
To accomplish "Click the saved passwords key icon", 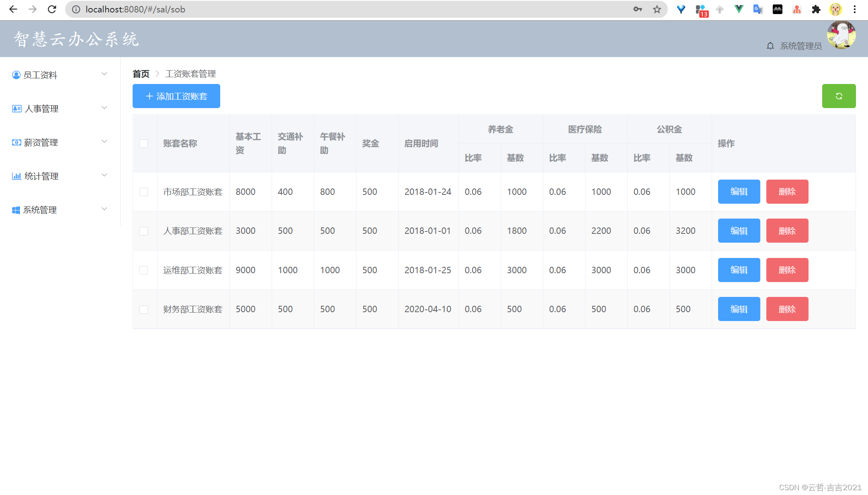I will pos(637,9).
